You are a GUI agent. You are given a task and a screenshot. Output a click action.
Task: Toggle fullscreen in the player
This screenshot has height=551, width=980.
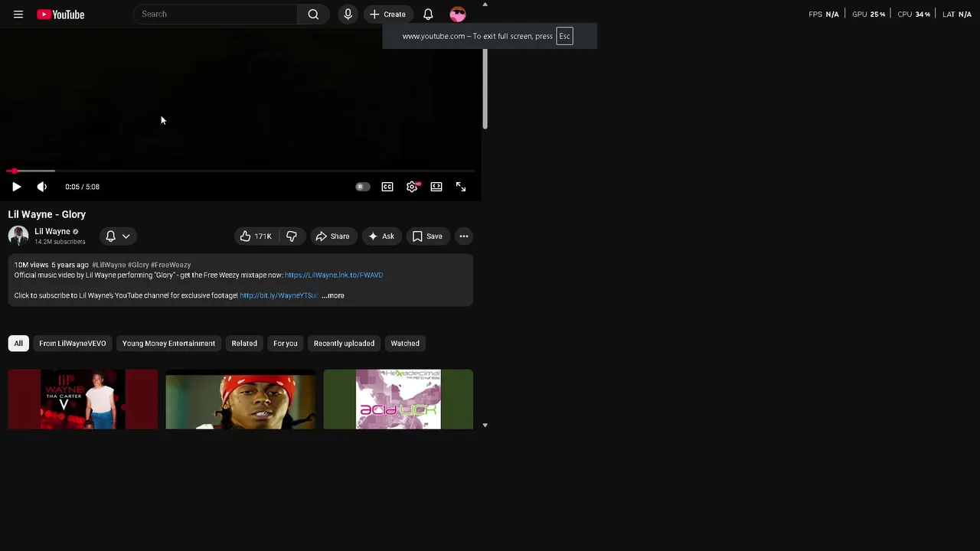coord(461,187)
